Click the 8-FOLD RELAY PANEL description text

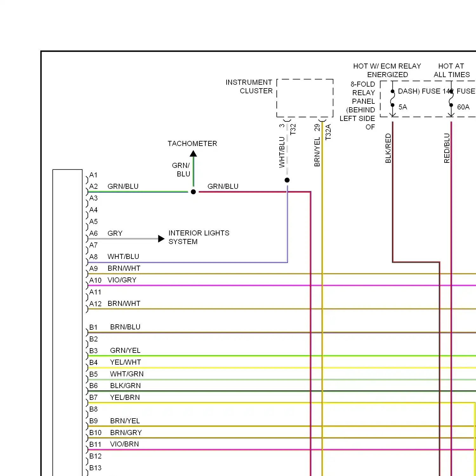click(358, 106)
